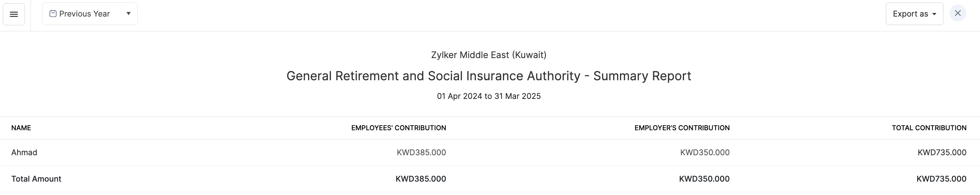Click the Summary Report title heading
980x195 pixels.
pos(489,76)
